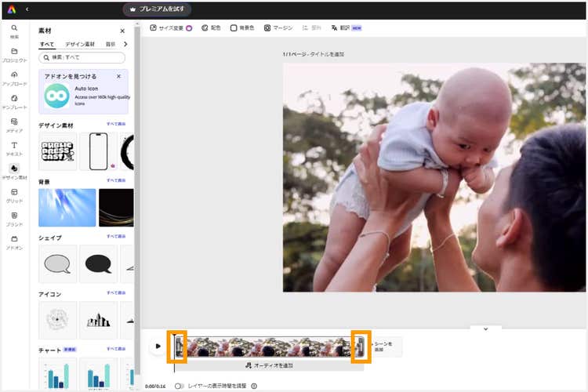Viewport: 588px width, 392px height.
Task: Click the Adobe Express home logo
Action: pyautogui.click(x=12, y=9)
